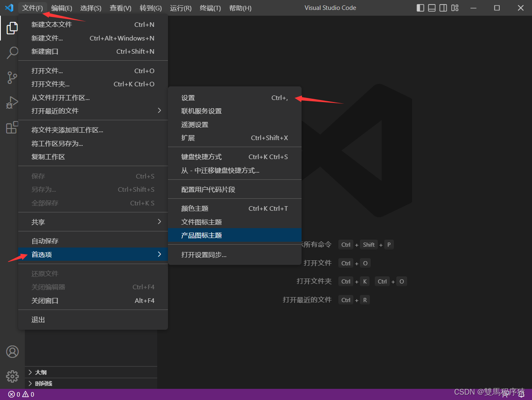Expand the 大纲 section in the sidebar
532x400 pixels.
91,372
